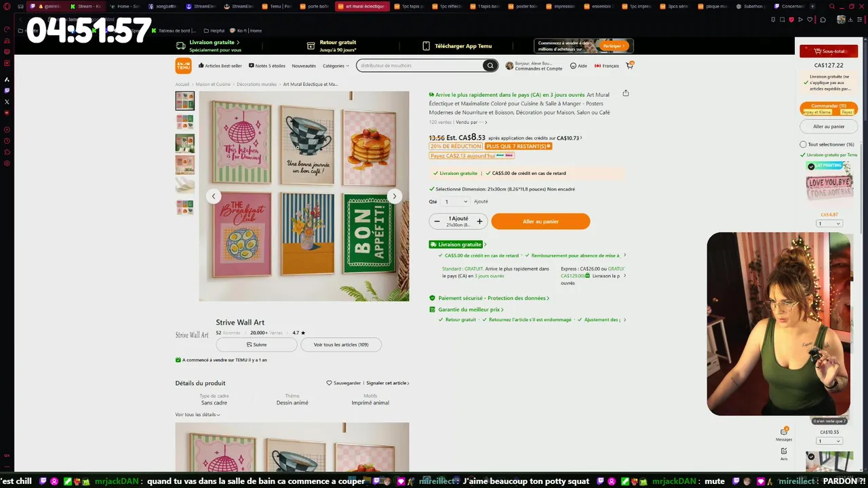The height and width of the screenshot is (488, 868).
Task: Toggle checkmark on LOVE YOU, BYE cart item
Action: (x=811, y=167)
